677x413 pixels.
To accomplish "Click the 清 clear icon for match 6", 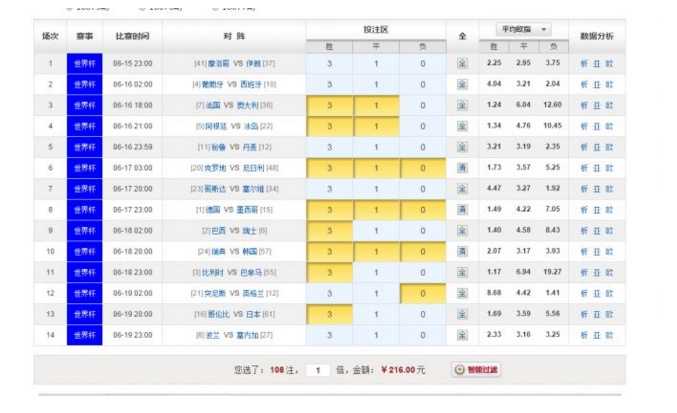I will point(462,168).
